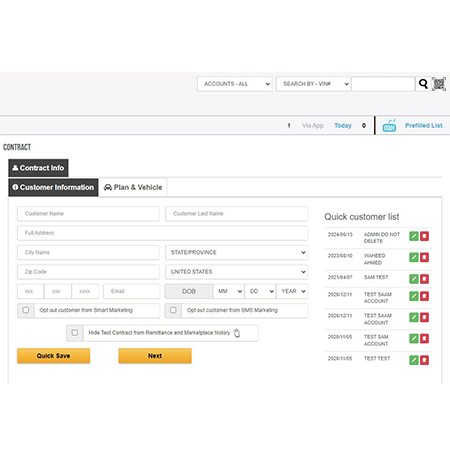Click the exclamation icon before Via App

[x=289, y=125]
